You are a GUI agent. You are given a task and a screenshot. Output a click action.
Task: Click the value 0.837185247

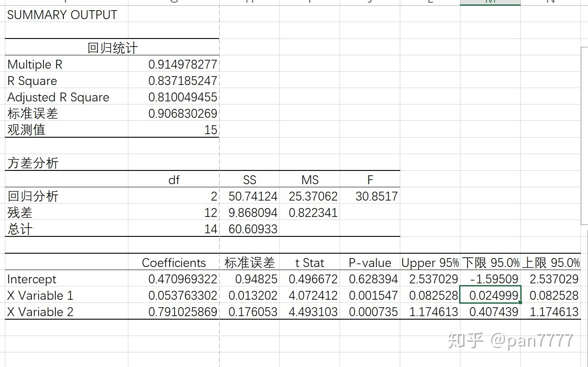pos(182,81)
